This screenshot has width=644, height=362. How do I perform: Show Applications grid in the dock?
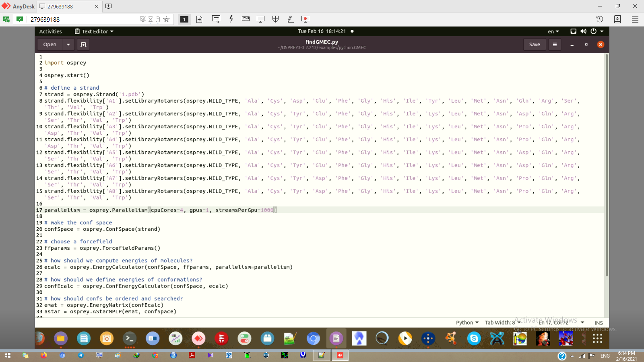(597, 339)
